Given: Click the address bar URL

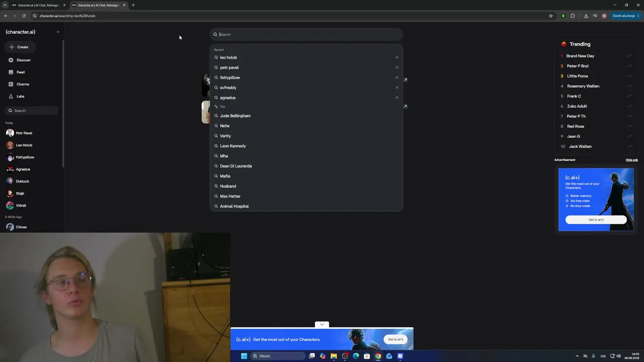Looking at the screenshot, I should click(x=67, y=16).
